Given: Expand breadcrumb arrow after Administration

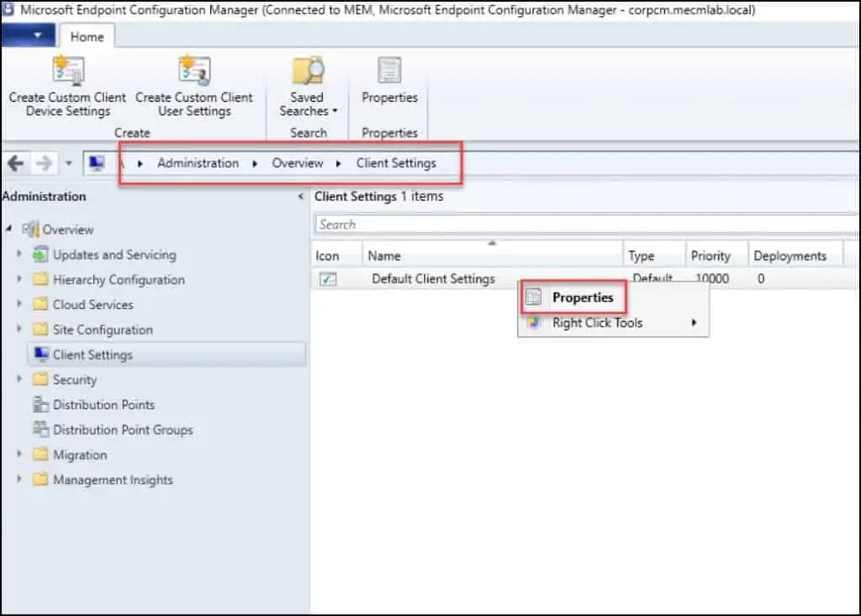Looking at the screenshot, I should (255, 164).
